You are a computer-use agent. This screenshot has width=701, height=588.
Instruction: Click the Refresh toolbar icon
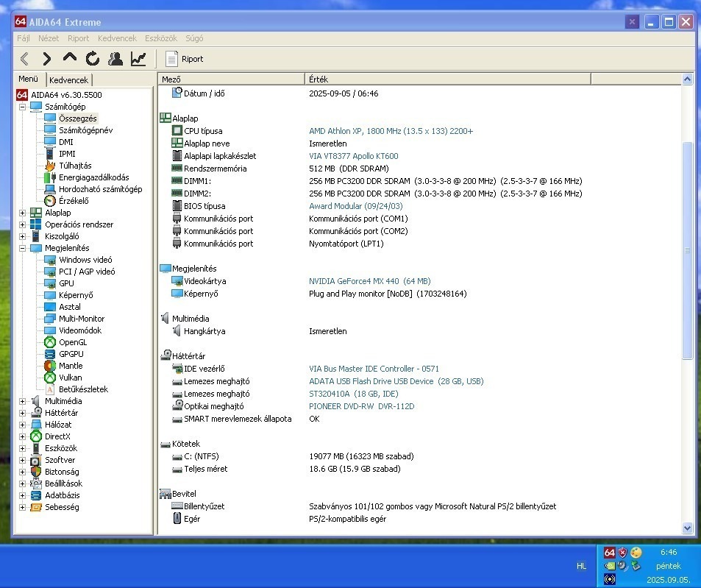[x=93, y=59]
